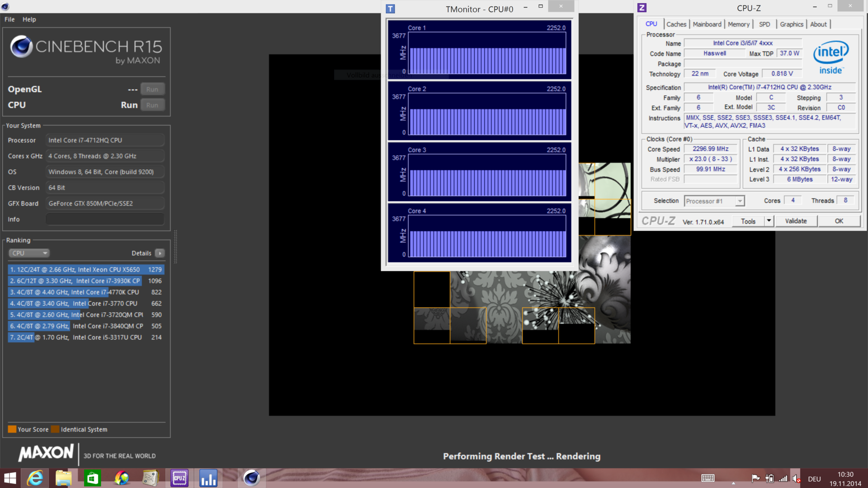Click the muted volume tray icon

796,479
